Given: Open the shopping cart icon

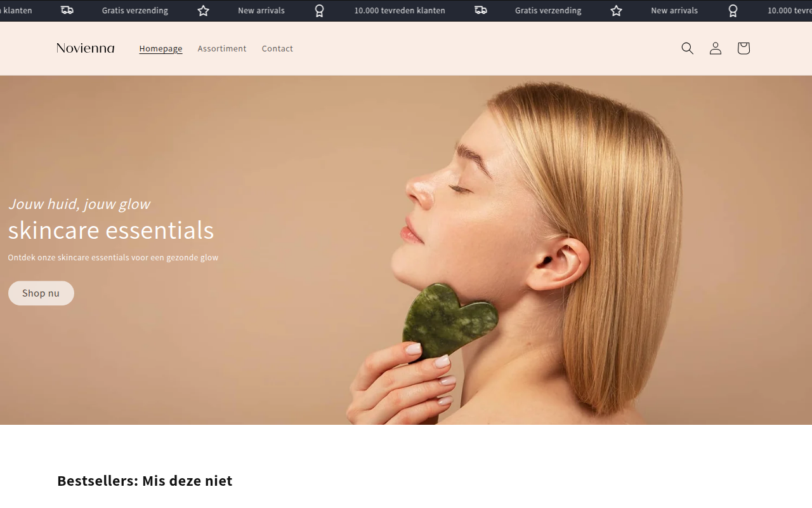Looking at the screenshot, I should (x=743, y=48).
